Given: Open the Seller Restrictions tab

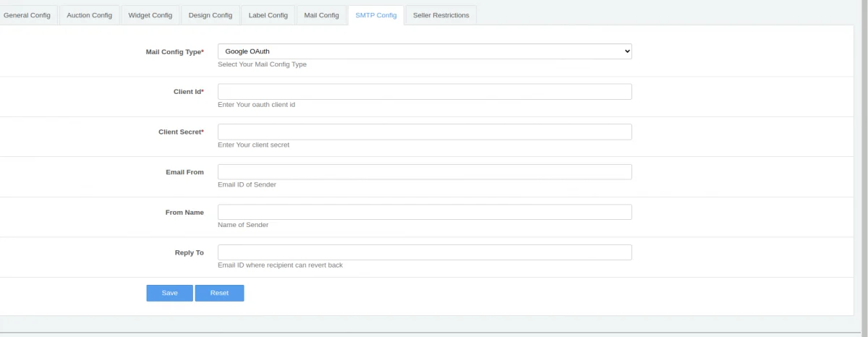Looking at the screenshot, I should 441,15.
